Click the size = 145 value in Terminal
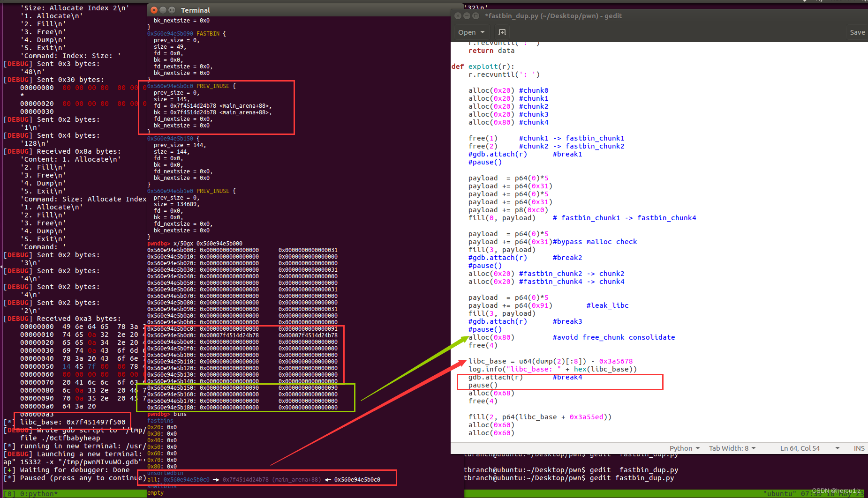Viewport: 868px width, 498px height. tap(172, 99)
